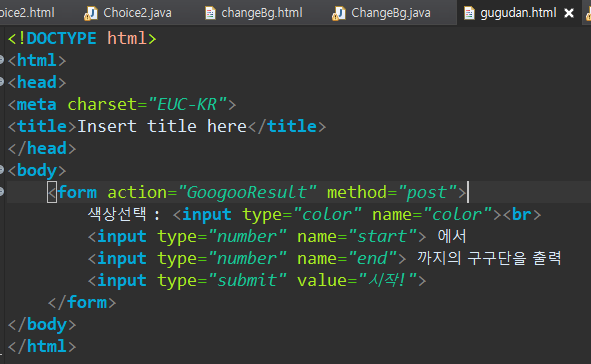Click the "submit" type value
591x364 pixels.
247,280
